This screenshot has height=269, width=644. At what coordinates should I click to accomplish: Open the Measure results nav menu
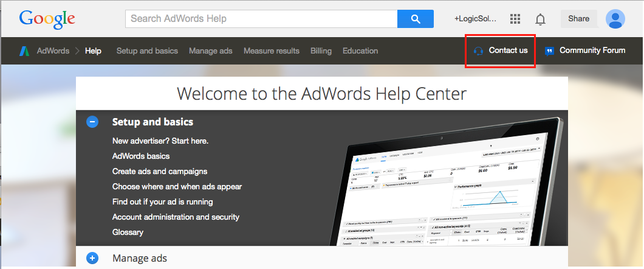coord(272,51)
